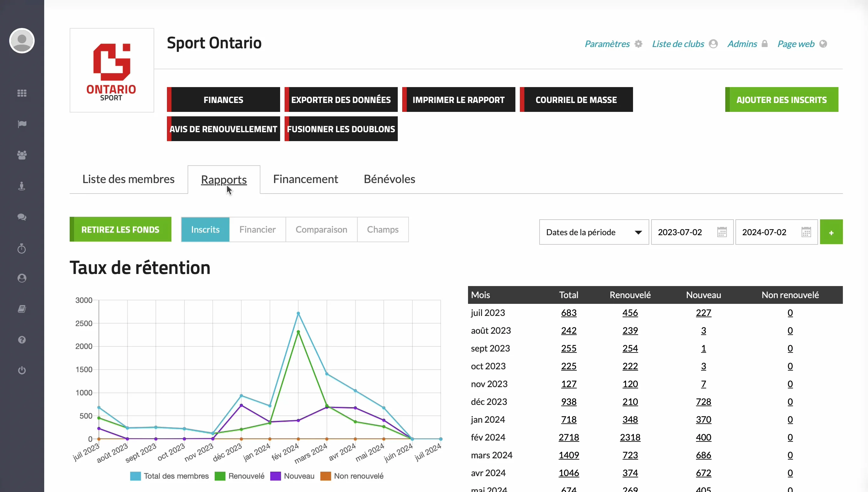The image size is (868, 492).
Task: Toggle Total des membres legend series
Action: [169, 476]
